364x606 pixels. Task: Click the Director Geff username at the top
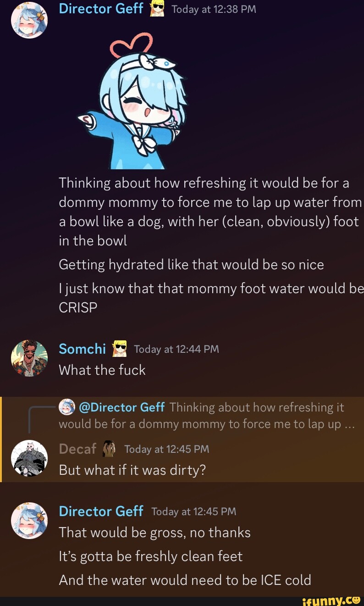click(101, 8)
